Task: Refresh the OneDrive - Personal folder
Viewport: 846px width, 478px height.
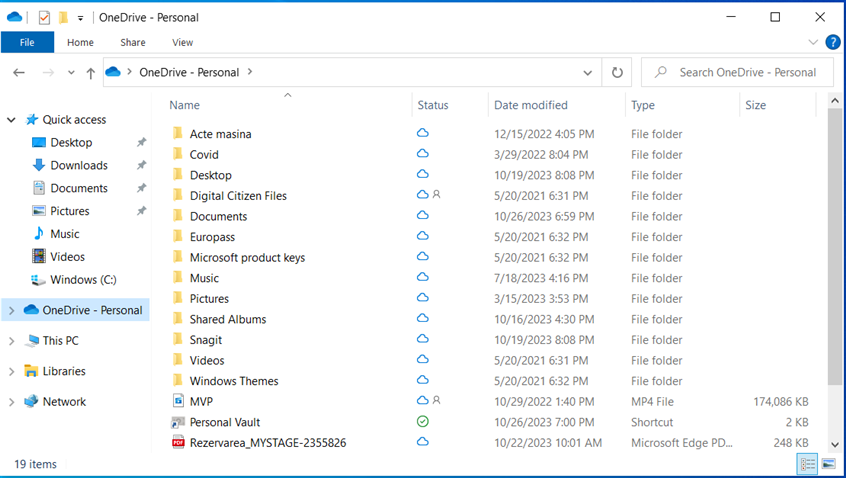Action: point(617,73)
